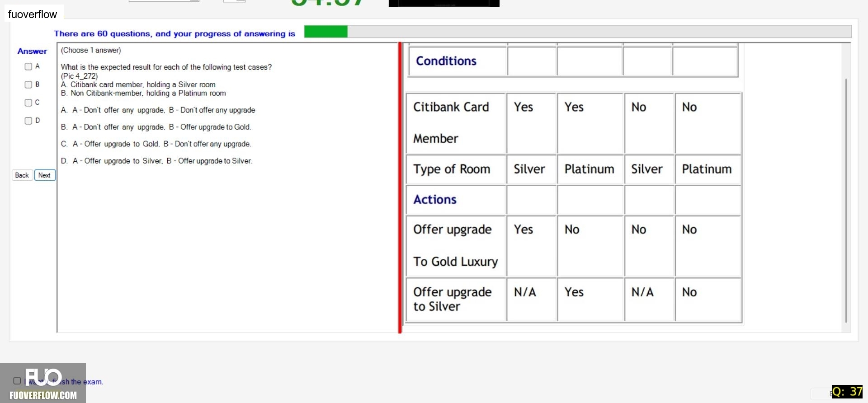Click the 'Conditions' table header cell
868x403 pixels.
[x=458, y=61]
